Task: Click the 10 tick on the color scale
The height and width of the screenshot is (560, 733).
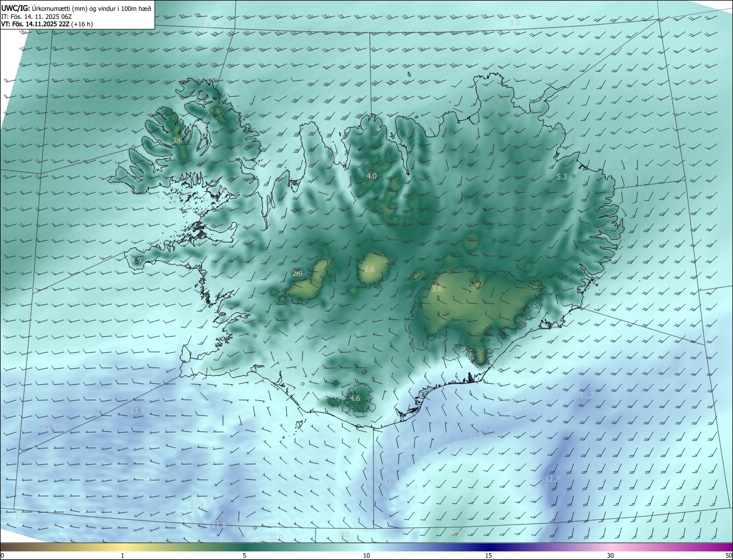Action: [366, 555]
